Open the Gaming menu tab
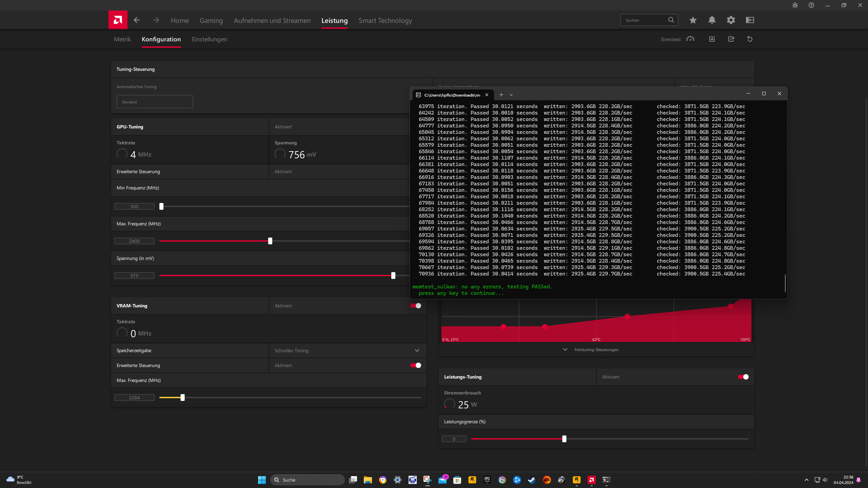Image resolution: width=868 pixels, height=488 pixels. [x=211, y=21]
